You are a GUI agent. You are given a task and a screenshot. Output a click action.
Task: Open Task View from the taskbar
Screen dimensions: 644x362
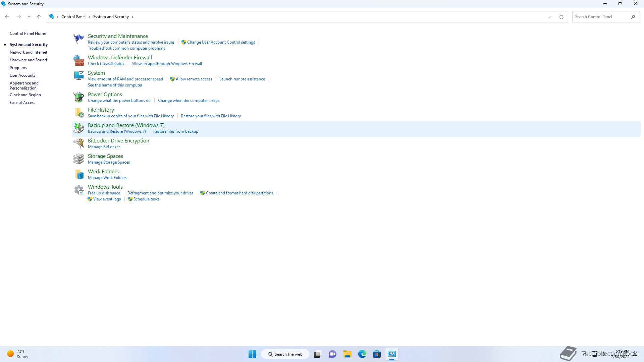click(317, 354)
